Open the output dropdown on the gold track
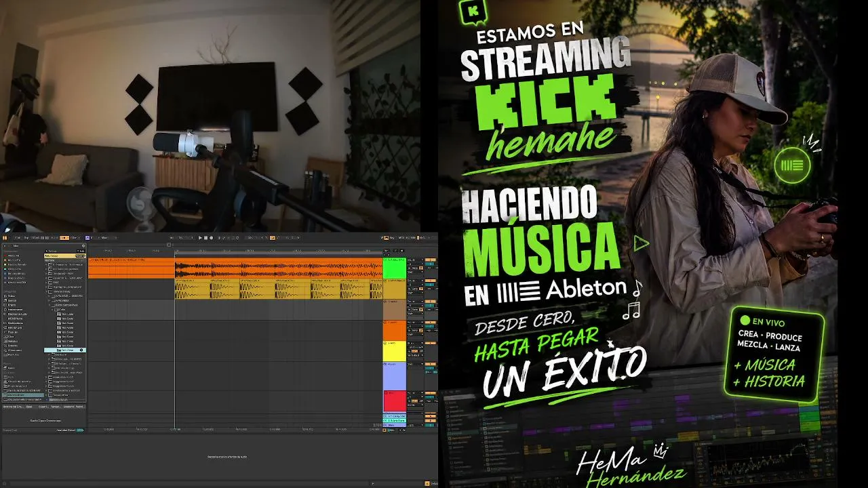Screen dimensions: 868x488 click(x=415, y=293)
